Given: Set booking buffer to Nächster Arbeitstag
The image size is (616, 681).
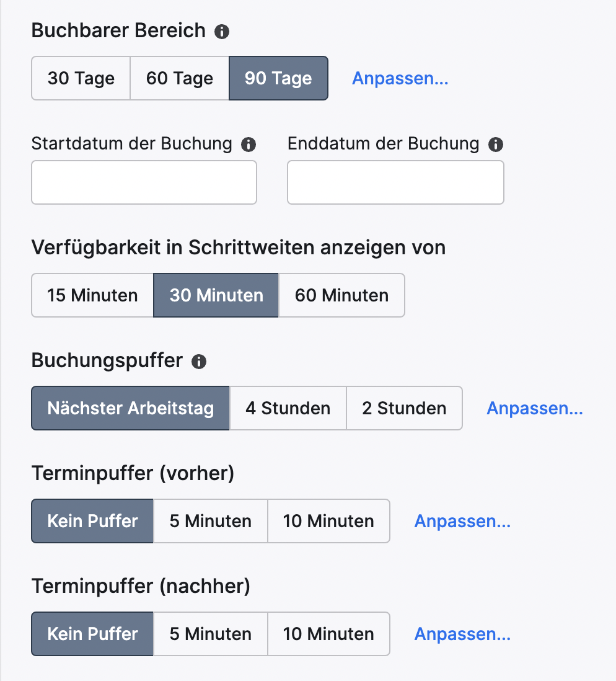Looking at the screenshot, I should pyautogui.click(x=131, y=408).
